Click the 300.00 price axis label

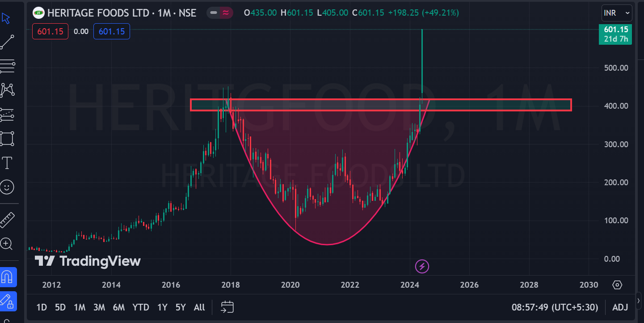click(615, 144)
